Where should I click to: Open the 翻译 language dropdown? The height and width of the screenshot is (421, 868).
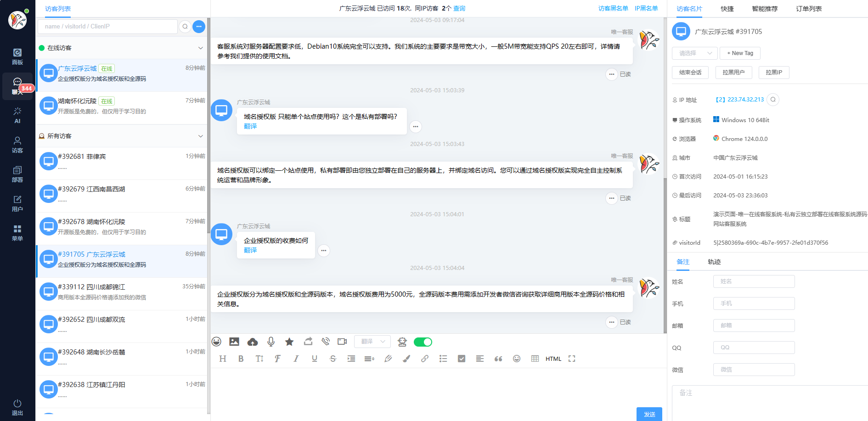[x=372, y=342]
